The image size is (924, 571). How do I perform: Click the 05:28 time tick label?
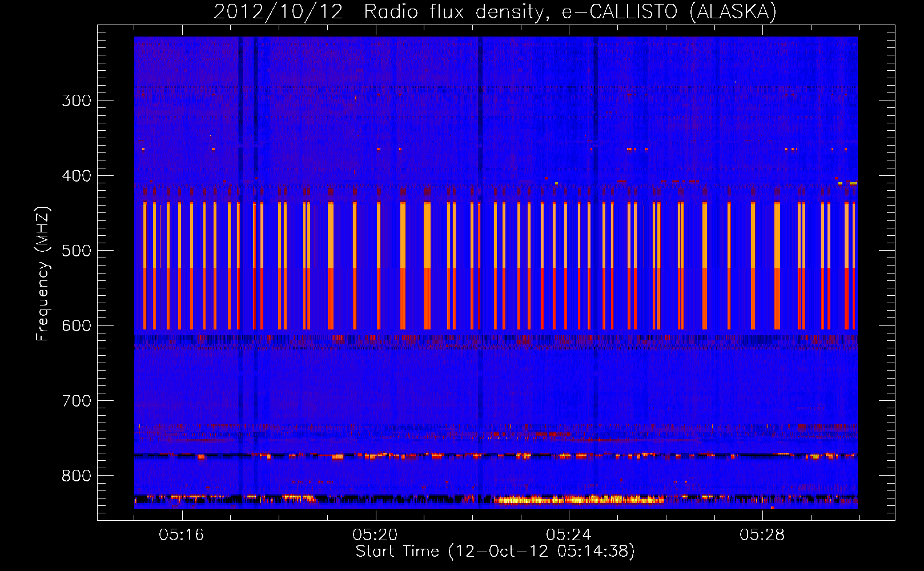pyautogui.click(x=762, y=535)
